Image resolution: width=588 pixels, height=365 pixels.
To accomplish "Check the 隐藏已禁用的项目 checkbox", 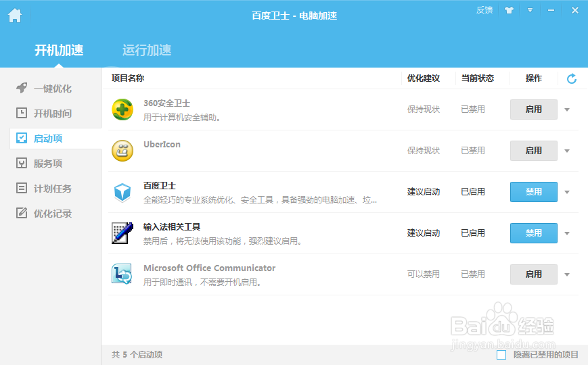I will coord(501,354).
